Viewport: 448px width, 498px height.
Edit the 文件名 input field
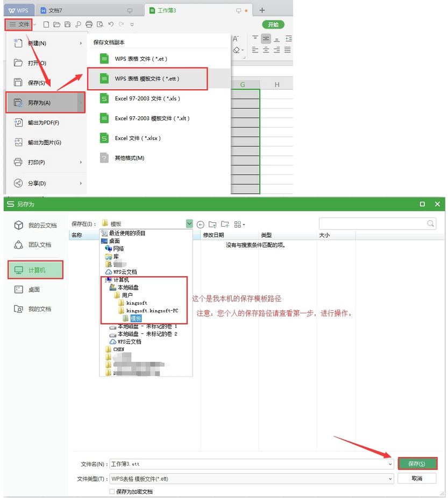(x=252, y=464)
